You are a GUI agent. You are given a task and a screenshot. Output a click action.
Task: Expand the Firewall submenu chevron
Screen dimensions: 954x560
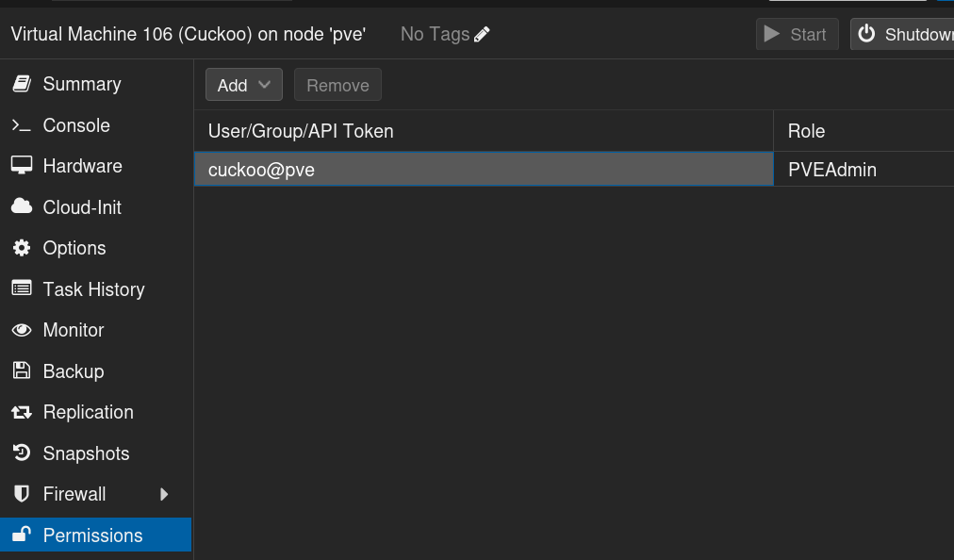point(165,494)
